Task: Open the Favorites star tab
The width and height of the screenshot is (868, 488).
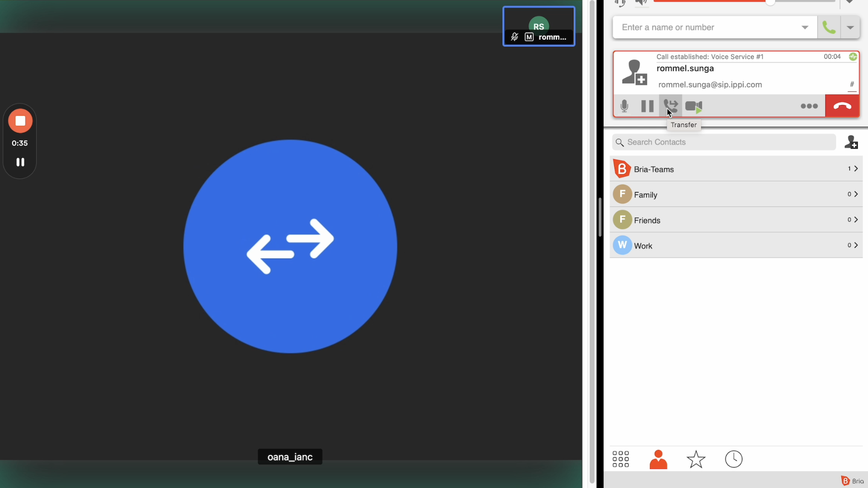Action: [696, 459]
